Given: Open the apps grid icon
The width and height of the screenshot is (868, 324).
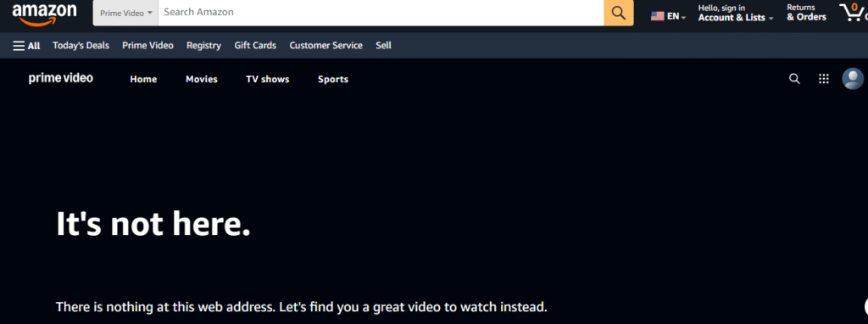Looking at the screenshot, I should click(824, 79).
